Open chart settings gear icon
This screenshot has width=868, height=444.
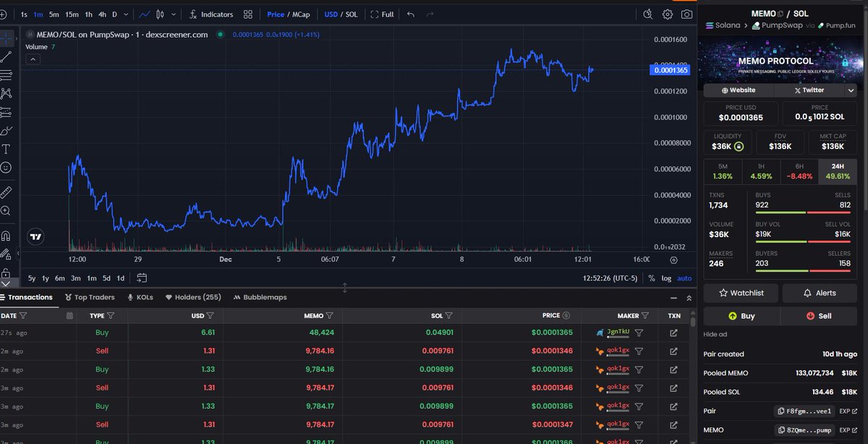[667, 14]
